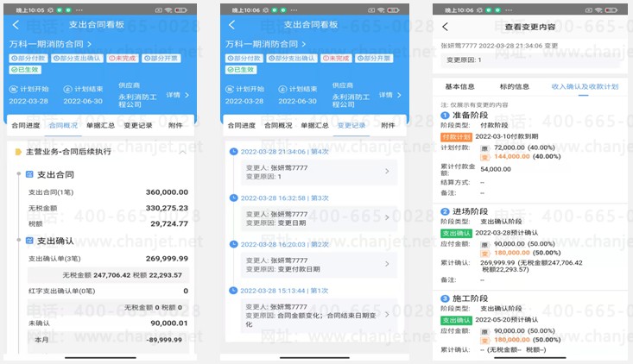Click 计划结束 clock icon in left screen
This screenshot has height=364, width=633.
68,89
